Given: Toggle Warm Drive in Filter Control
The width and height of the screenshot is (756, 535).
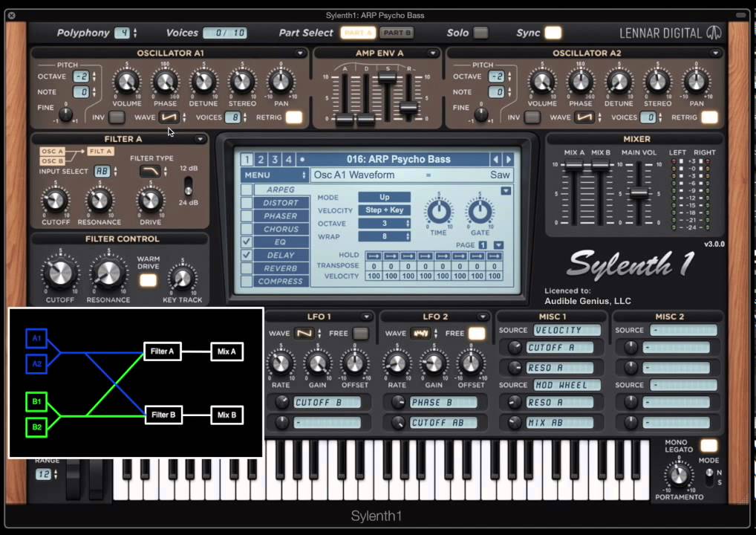Looking at the screenshot, I should (148, 280).
